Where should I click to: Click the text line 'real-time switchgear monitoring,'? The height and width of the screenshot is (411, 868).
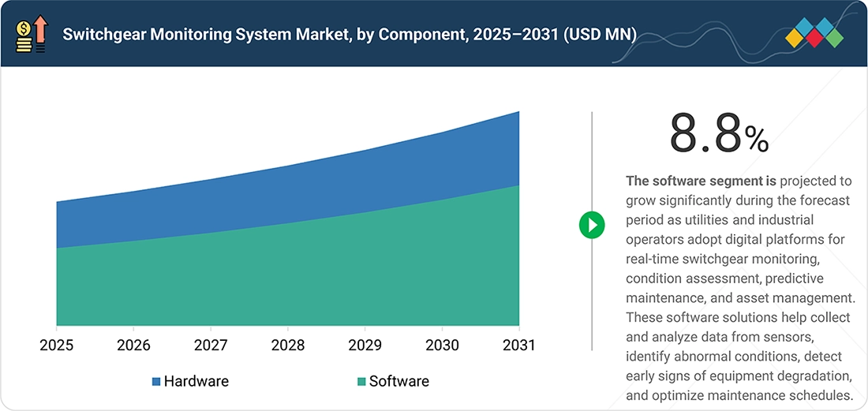point(721,259)
